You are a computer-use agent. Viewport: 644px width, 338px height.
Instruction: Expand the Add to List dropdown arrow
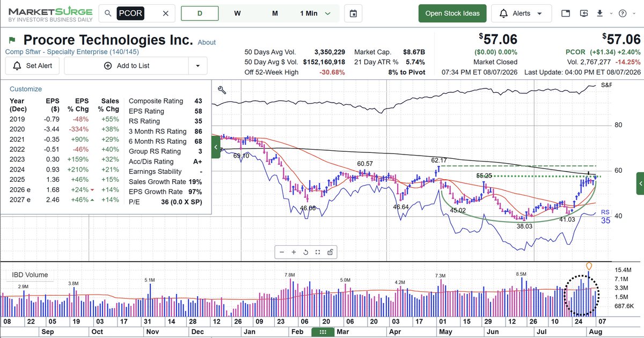pos(198,65)
